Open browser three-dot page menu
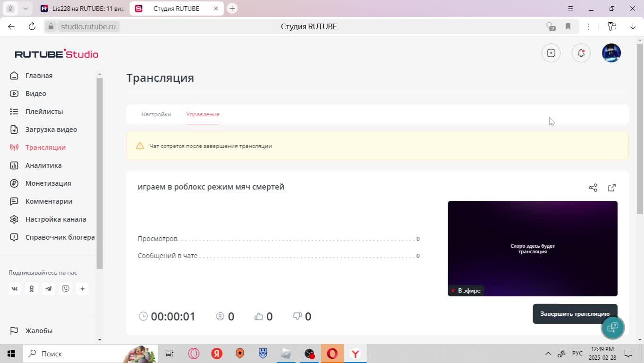 click(x=589, y=26)
